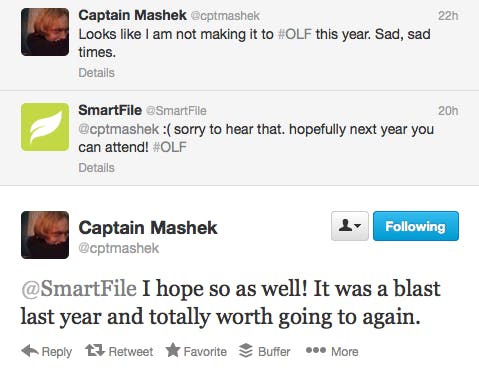The height and width of the screenshot is (370, 479).
Task: Click the Retweet arrows icon
Action: pos(95,350)
